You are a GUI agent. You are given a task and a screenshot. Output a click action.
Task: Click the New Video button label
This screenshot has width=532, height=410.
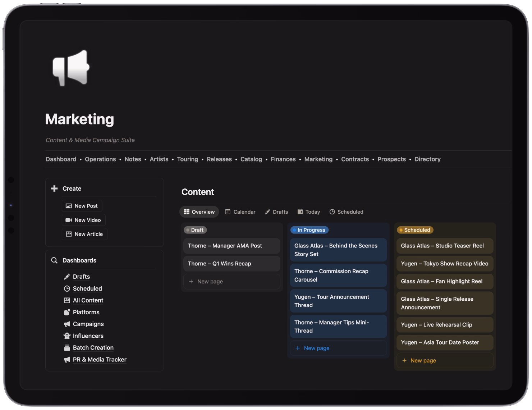click(88, 220)
